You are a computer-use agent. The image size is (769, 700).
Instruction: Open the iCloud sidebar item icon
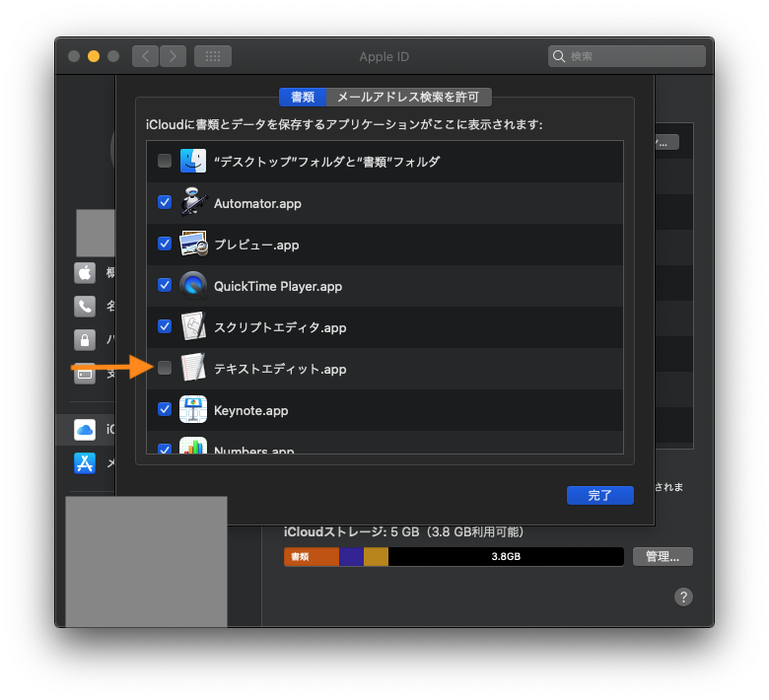[x=85, y=430]
